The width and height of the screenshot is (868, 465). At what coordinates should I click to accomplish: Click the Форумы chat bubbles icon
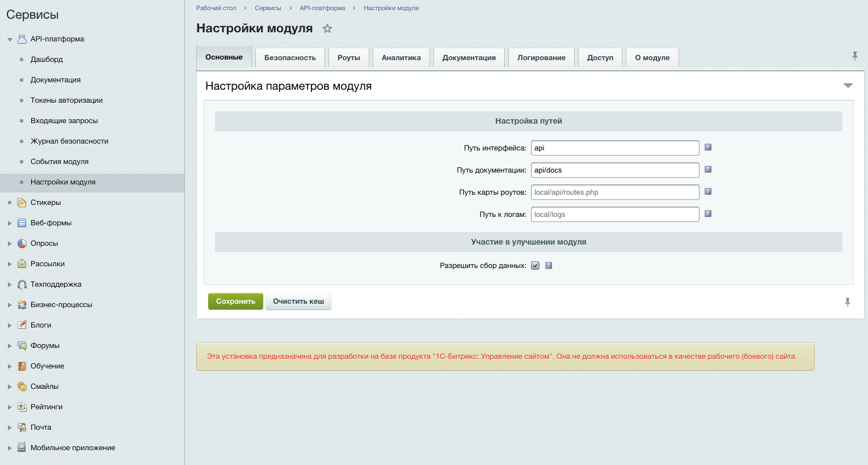coord(22,346)
